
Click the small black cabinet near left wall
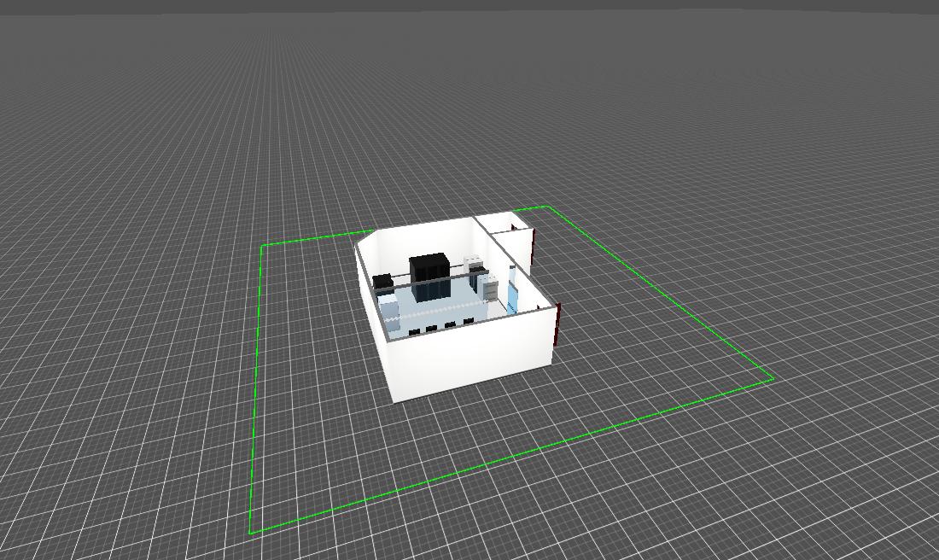[x=382, y=280]
